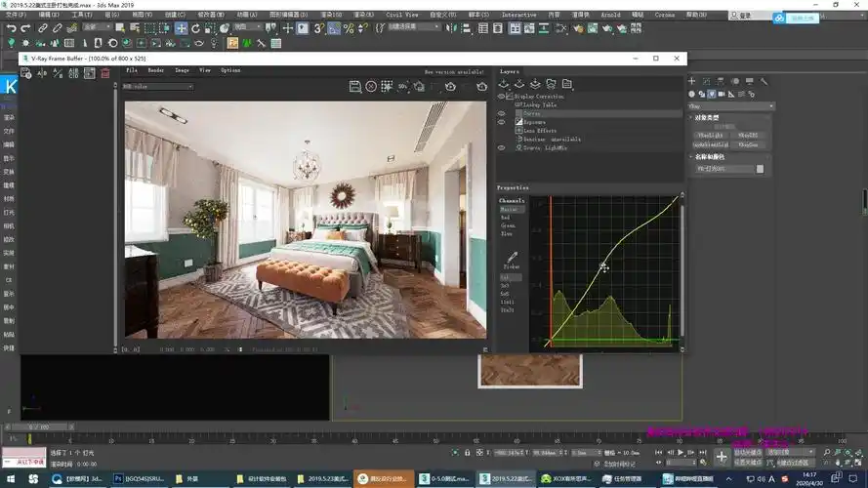Click Play Animation in playback controls
This screenshot has width=868, height=488.
[681, 453]
